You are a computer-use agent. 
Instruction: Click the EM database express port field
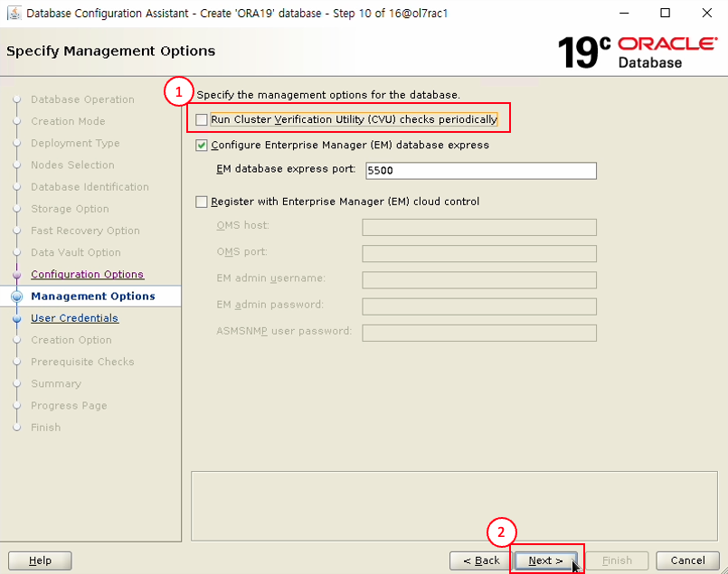click(x=480, y=170)
